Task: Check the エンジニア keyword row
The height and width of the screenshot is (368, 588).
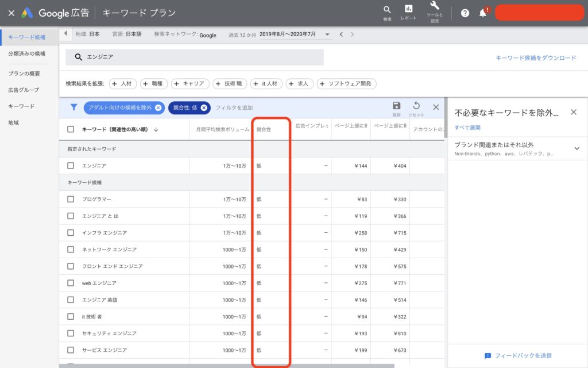Action: click(x=71, y=166)
